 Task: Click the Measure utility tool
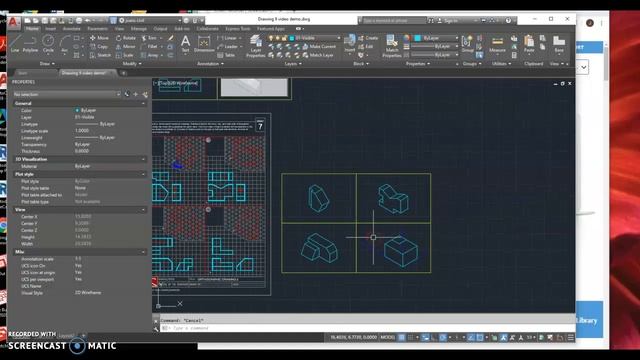(x=497, y=44)
